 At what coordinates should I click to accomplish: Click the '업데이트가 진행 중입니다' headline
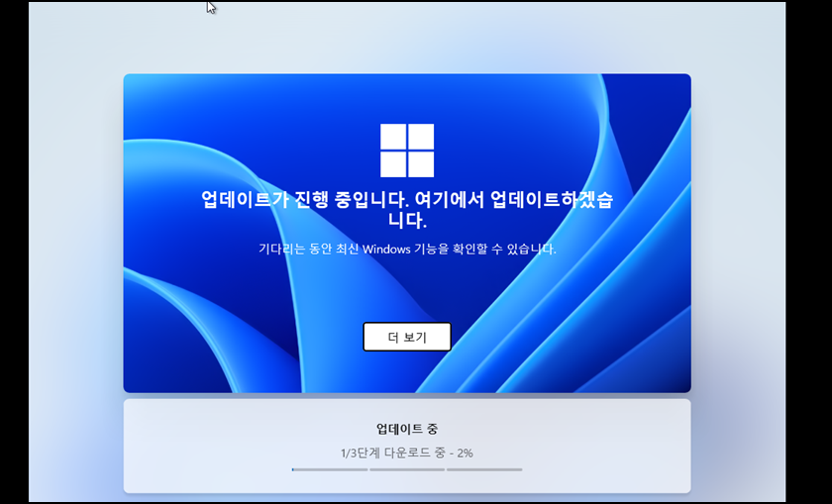tap(407, 210)
